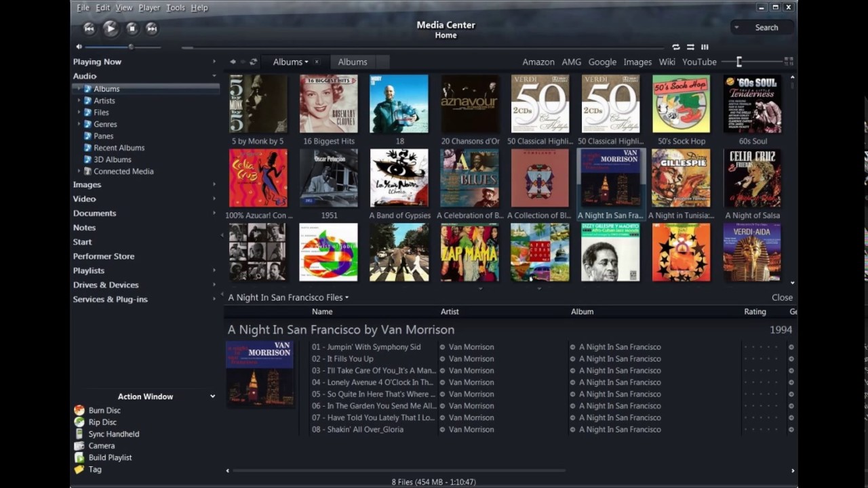Expand the Playlists section arrow

point(214,270)
